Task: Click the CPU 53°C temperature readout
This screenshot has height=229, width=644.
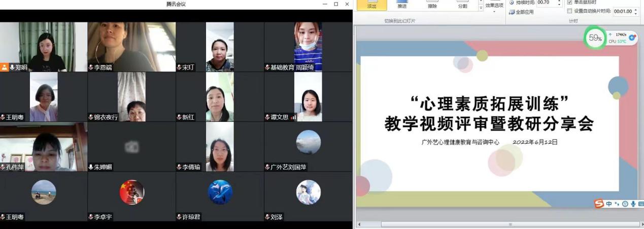Action: coord(617,41)
